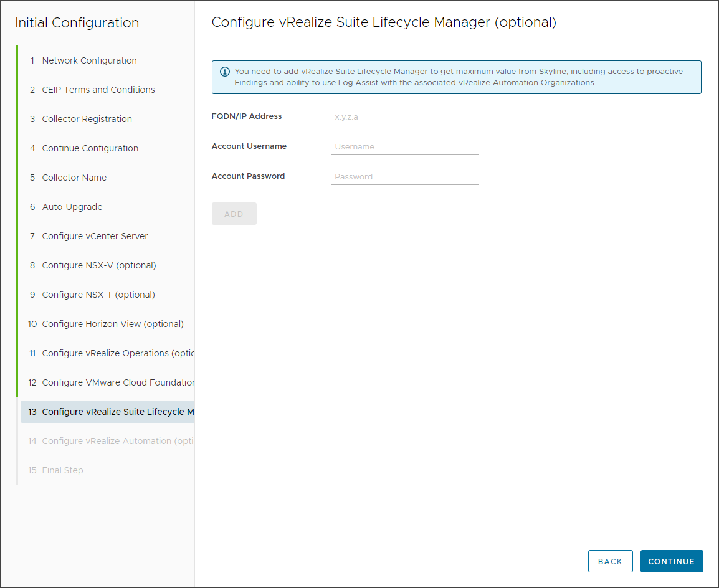719x588 pixels.
Task: Focus the Account Username field
Action: 405,146
